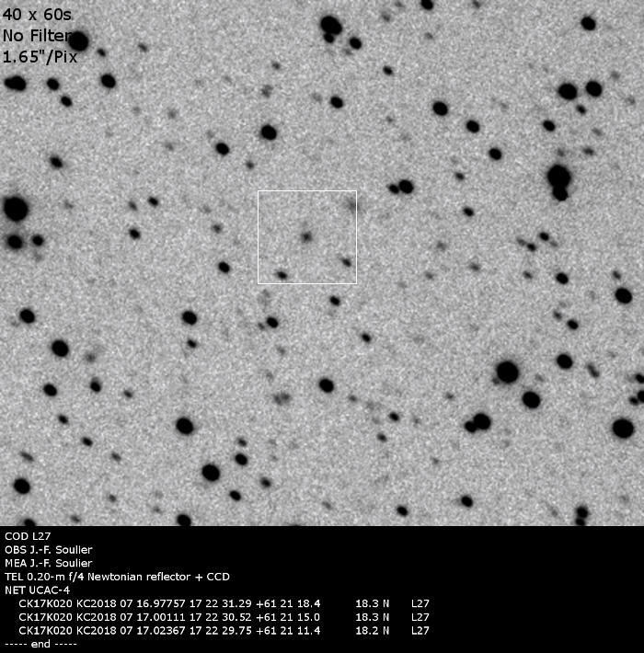The height and width of the screenshot is (653, 644).
Task: Click the 'NET UCAC-4' catalog line
Action: tap(37, 590)
